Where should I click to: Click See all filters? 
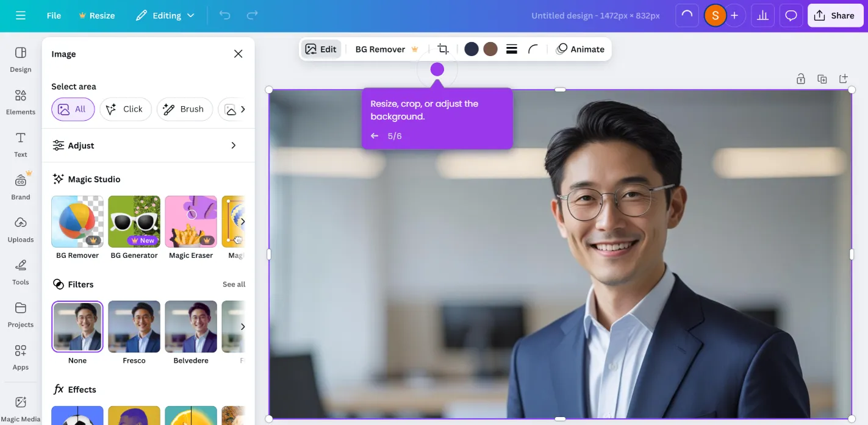[234, 284]
